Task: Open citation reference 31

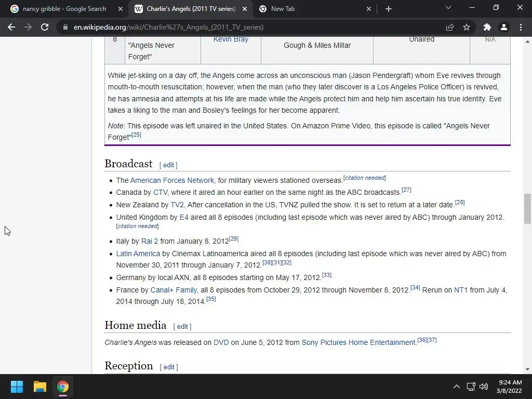Action: coord(277,262)
